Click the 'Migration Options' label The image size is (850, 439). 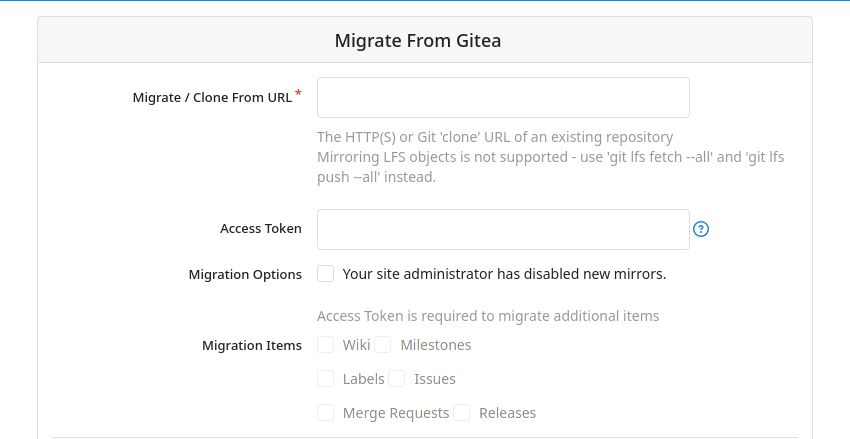245,274
